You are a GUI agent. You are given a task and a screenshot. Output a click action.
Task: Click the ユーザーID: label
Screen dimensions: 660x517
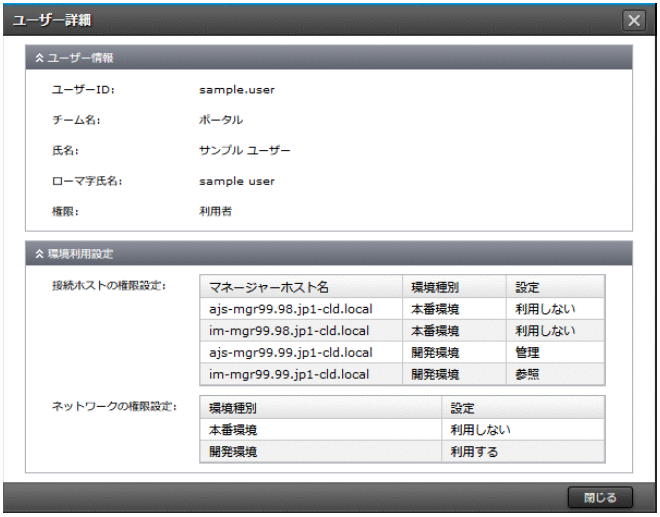tap(83, 90)
